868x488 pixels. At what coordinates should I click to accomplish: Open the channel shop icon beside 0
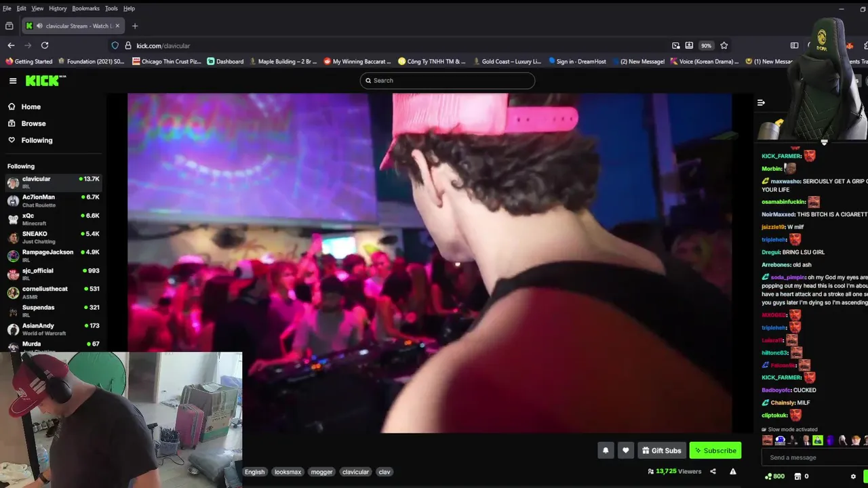point(797,476)
